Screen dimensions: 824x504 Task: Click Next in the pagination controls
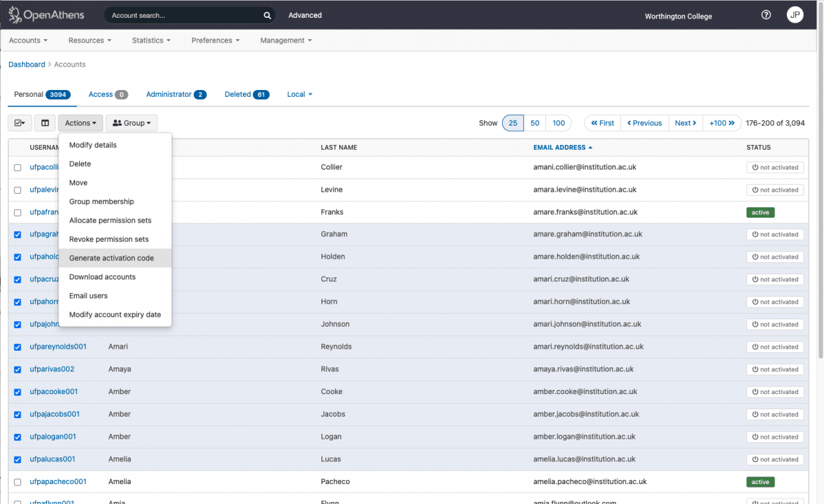[x=685, y=122]
